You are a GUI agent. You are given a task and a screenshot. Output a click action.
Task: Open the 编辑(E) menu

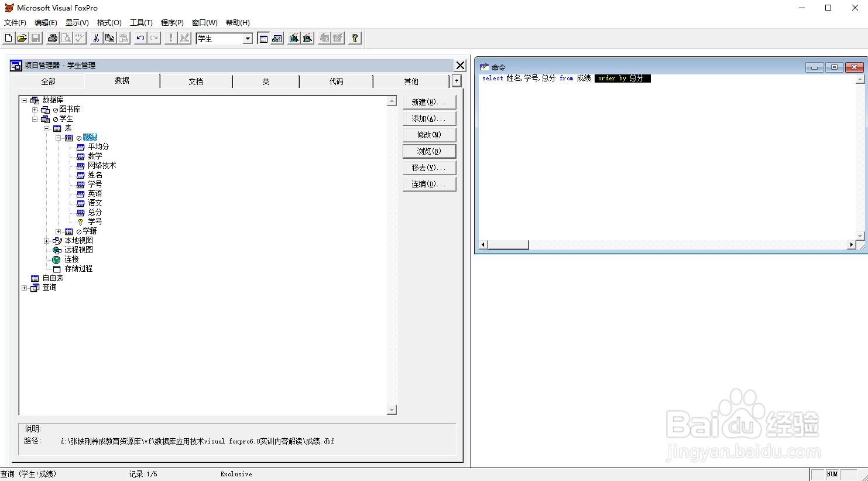46,23
